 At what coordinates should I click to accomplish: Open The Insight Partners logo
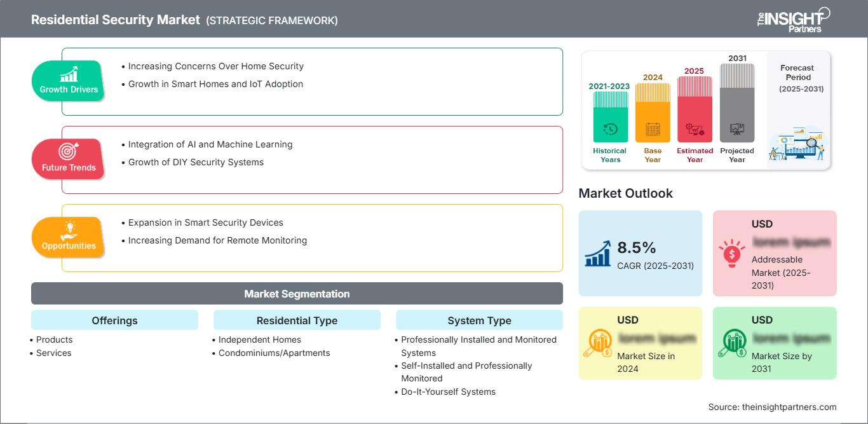pyautogui.click(x=795, y=19)
